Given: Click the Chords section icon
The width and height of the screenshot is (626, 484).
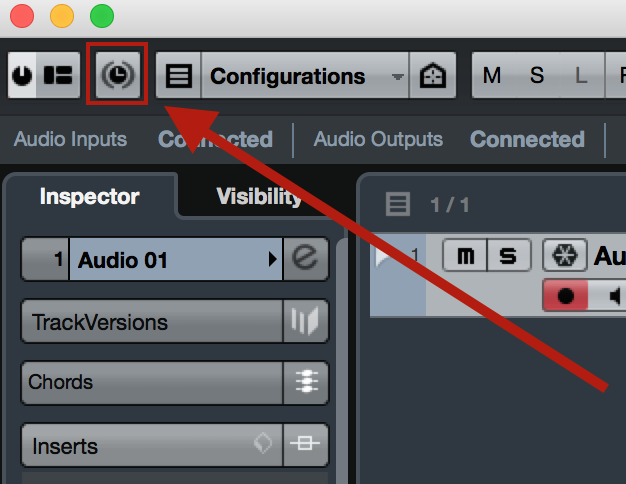Looking at the screenshot, I should point(305,383).
